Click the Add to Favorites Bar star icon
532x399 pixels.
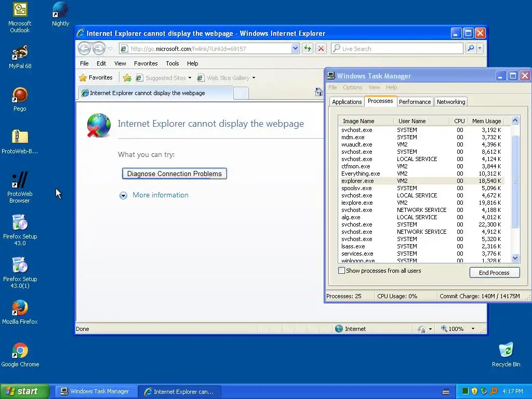(127, 78)
